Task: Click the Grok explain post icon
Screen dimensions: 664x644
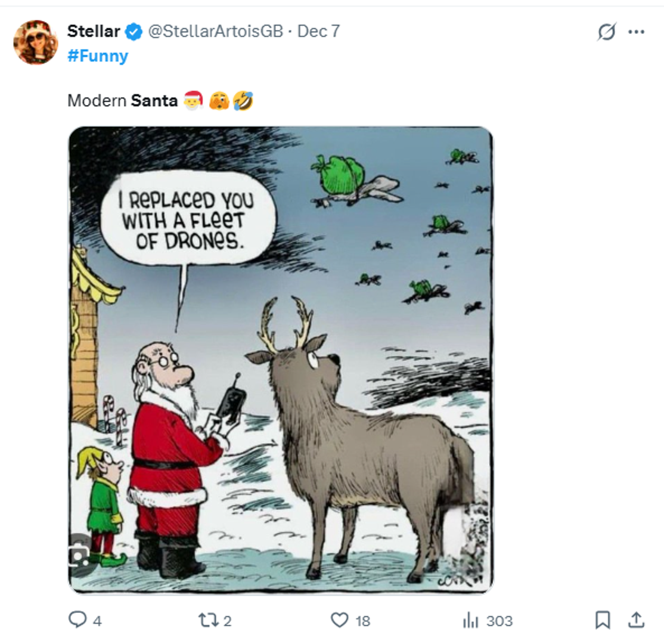Action: (606, 32)
